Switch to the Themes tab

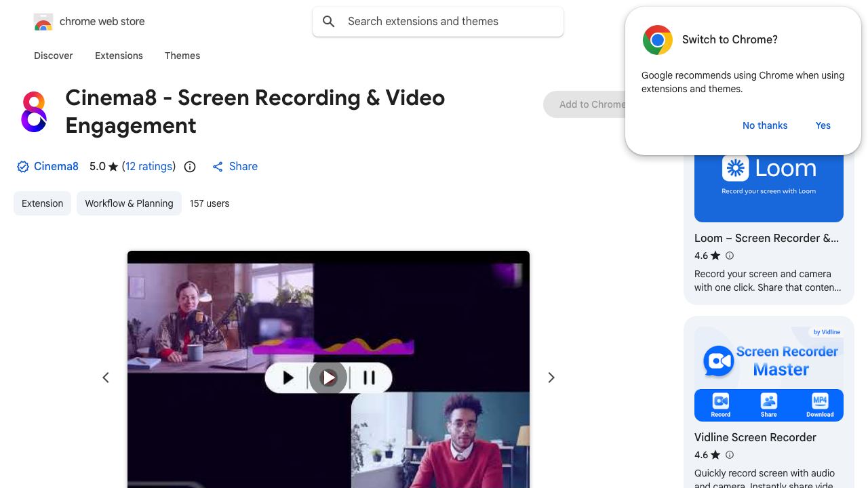pos(182,56)
